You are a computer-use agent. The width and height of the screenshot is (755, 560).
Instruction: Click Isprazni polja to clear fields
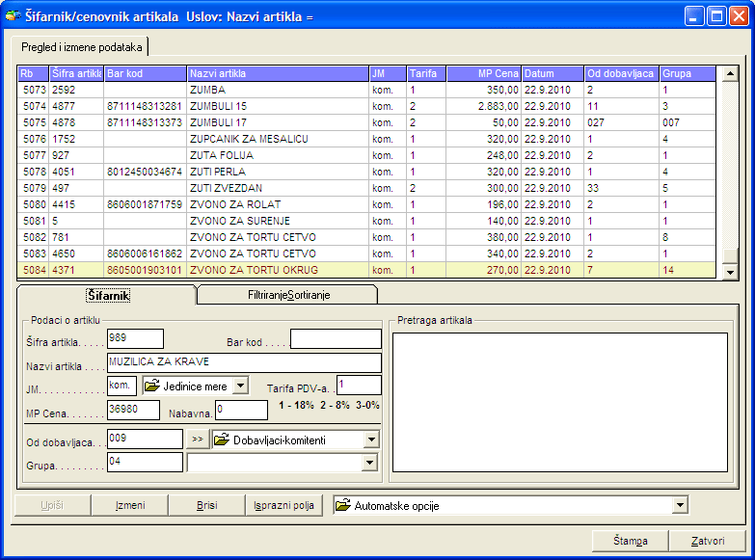click(284, 505)
